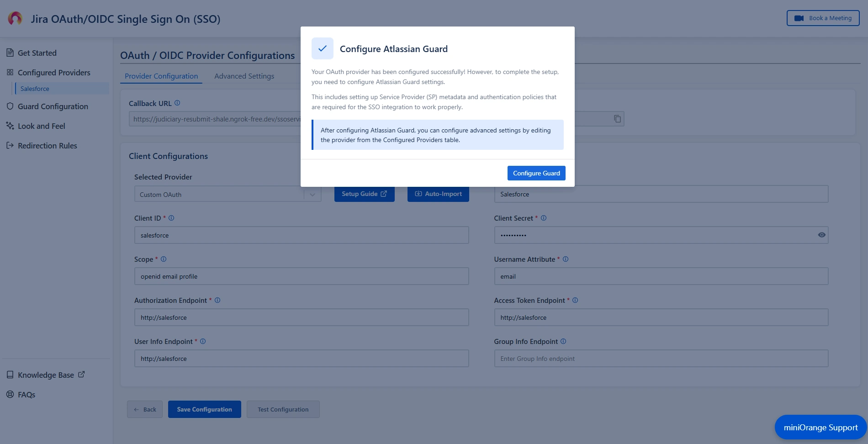This screenshot has height=444, width=868.
Task: Click Callback URL info icon
Action: 177,103
